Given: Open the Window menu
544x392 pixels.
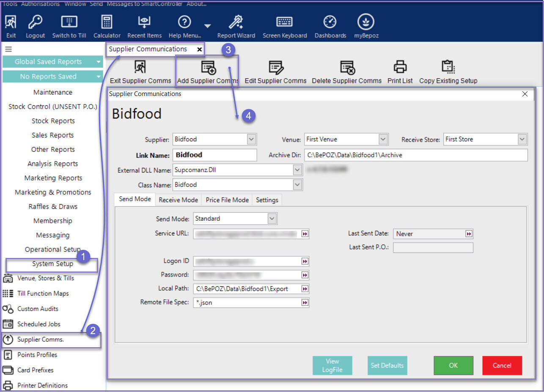Looking at the screenshot, I should pyautogui.click(x=75, y=4).
